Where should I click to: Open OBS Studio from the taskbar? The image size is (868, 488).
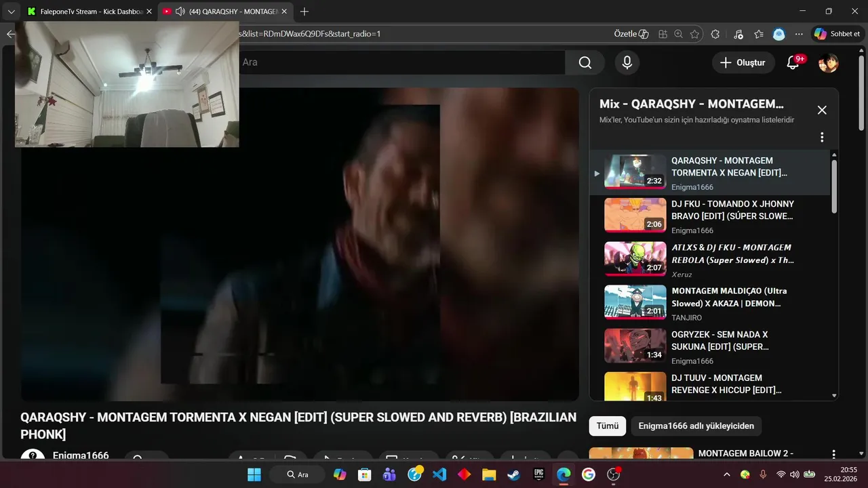pos(614,474)
